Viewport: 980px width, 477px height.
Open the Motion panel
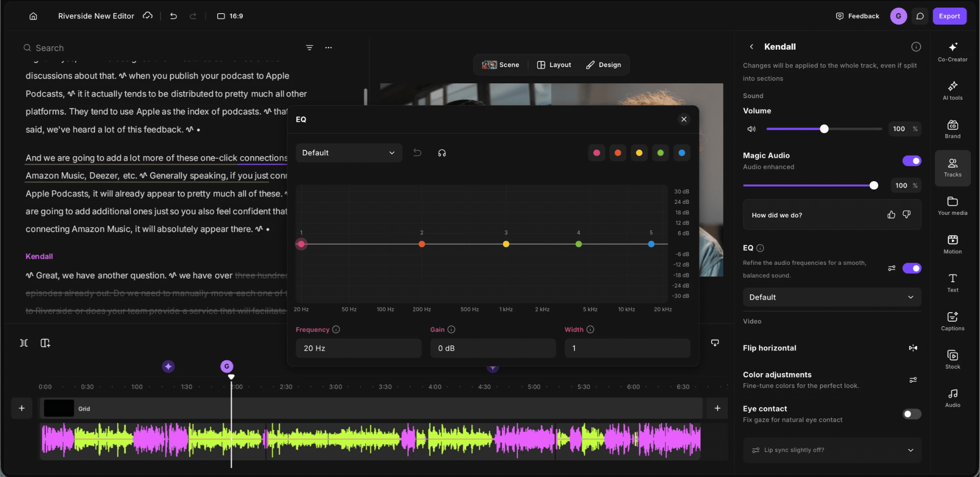tap(952, 244)
